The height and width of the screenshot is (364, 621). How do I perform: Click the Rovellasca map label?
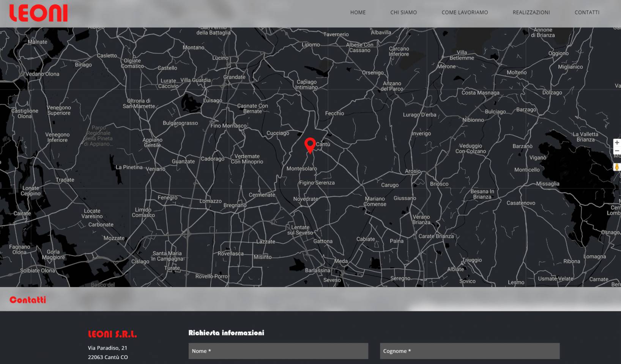231,253
